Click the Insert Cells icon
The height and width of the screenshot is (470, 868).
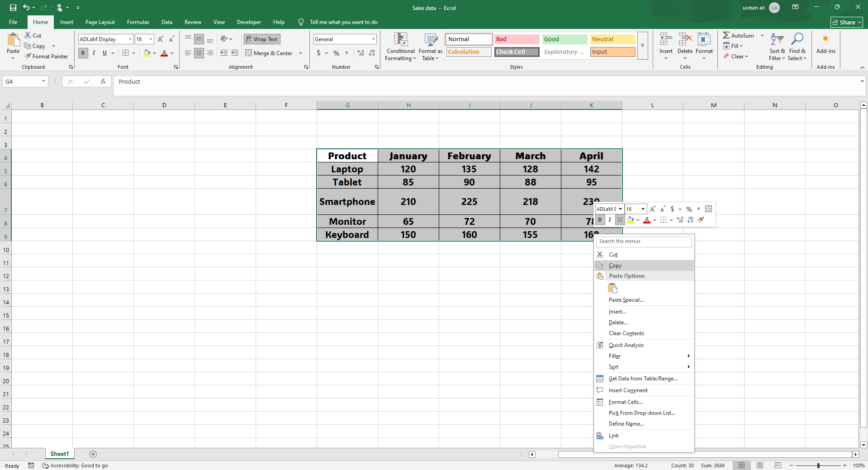point(666,39)
